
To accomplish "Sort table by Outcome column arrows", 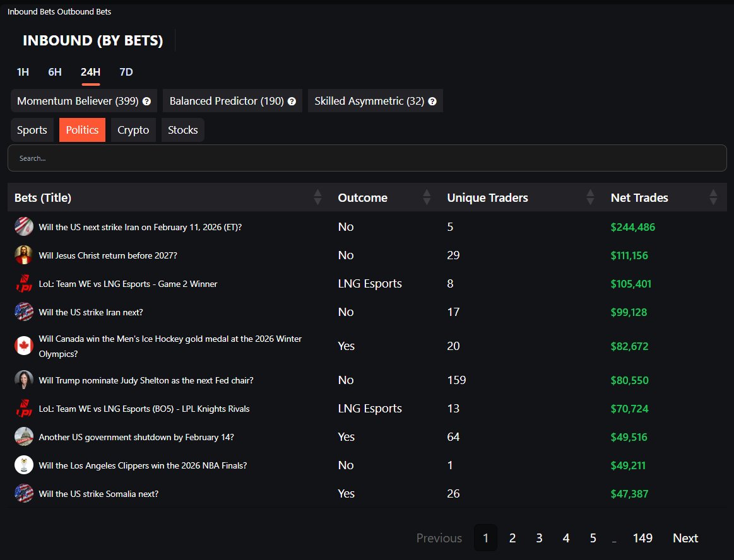I will click(x=427, y=197).
